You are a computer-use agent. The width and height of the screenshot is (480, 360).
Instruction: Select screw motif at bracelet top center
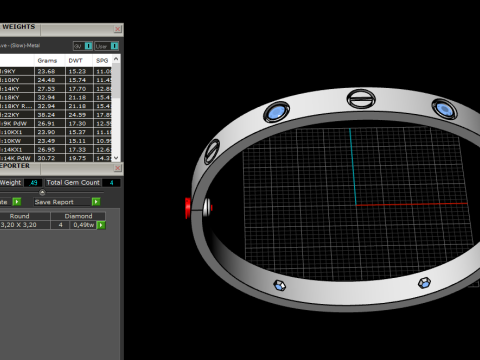[x=361, y=99]
